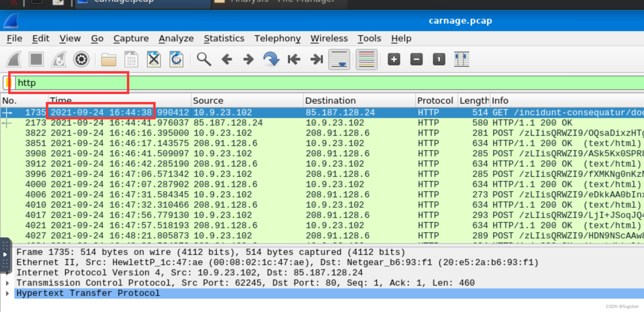Open the File menu
This screenshot has width=644, height=312.
pyautogui.click(x=14, y=38)
